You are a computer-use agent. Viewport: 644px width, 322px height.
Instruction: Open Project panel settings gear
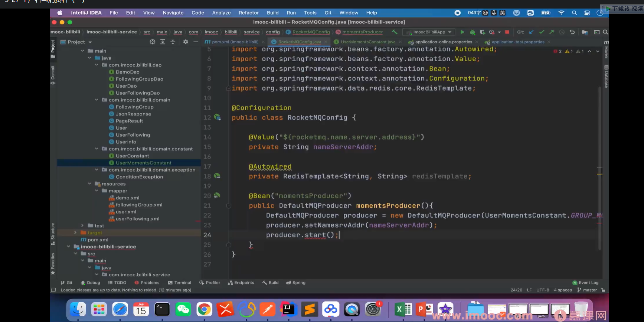[x=186, y=42]
